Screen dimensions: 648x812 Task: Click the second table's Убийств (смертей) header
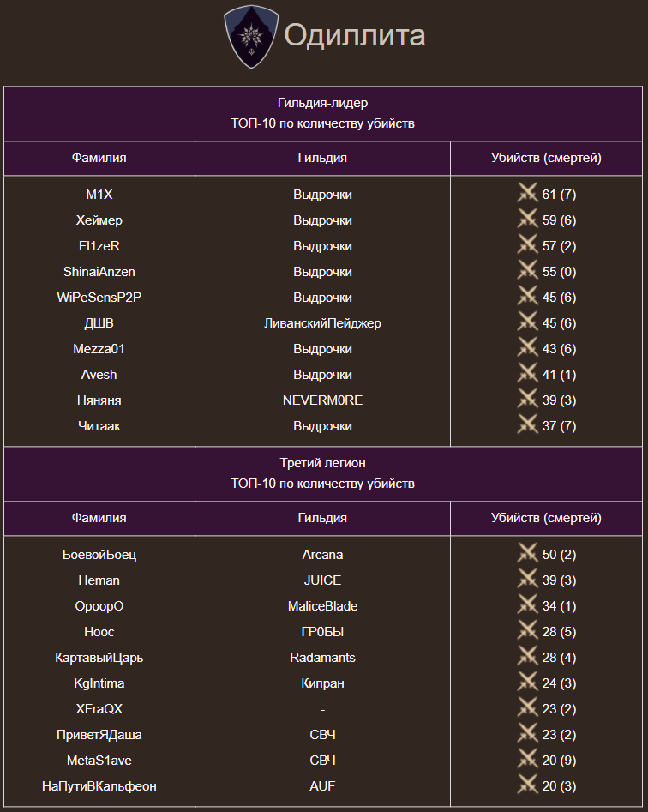pos(546,518)
